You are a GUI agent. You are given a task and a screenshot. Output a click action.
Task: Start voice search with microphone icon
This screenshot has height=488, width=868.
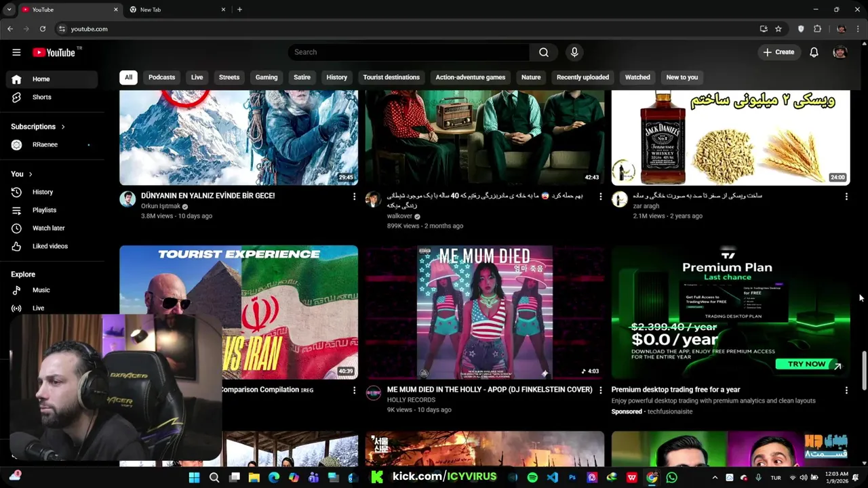[x=574, y=52]
